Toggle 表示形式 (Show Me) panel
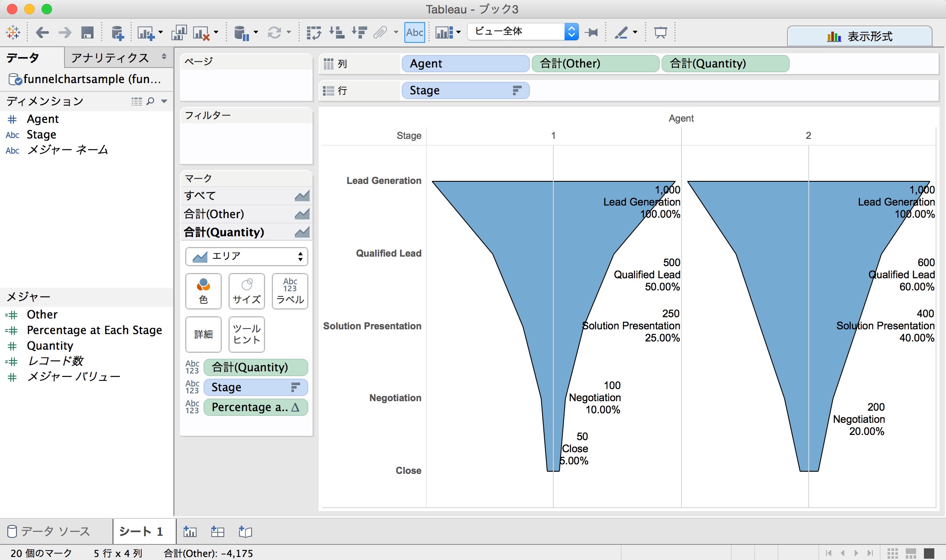This screenshot has width=946, height=560. click(859, 36)
